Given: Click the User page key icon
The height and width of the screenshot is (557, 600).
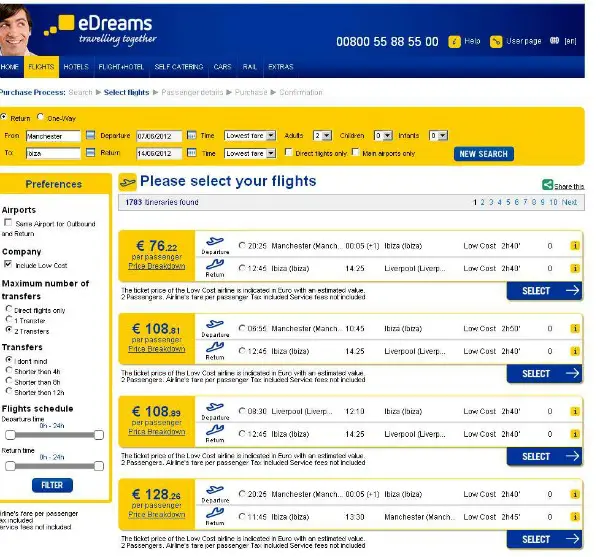Looking at the screenshot, I should tap(498, 41).
